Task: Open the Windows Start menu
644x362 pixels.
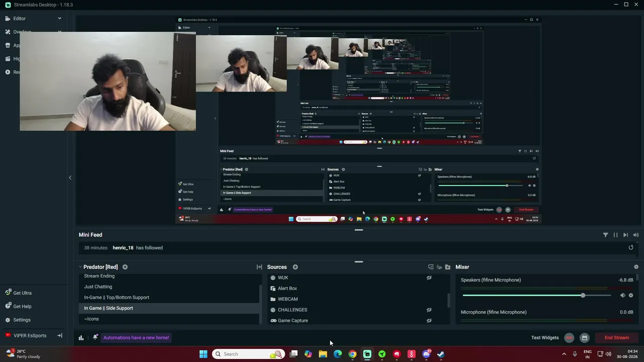Action: [x=203, y=354]
